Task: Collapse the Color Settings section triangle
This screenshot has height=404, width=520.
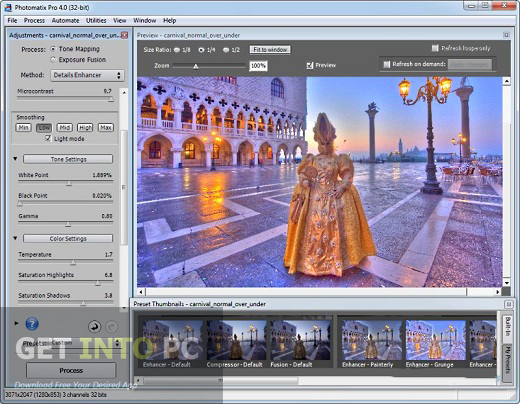Action: (x=15, y=238)
